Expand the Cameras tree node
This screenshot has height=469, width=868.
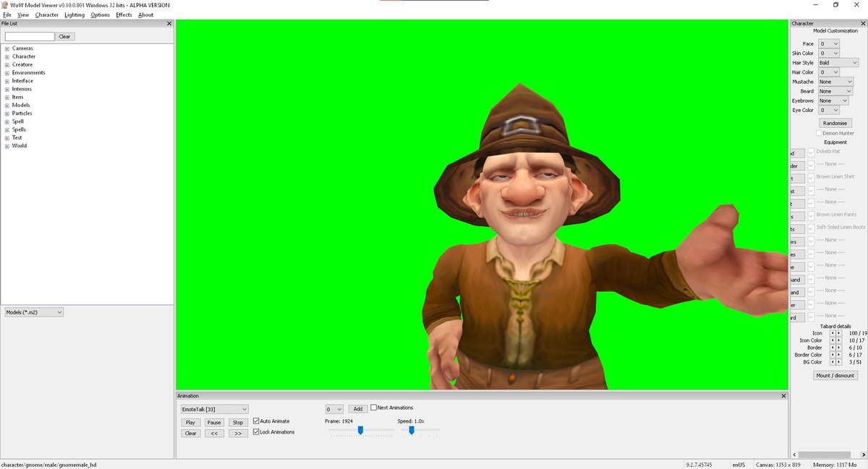pos(7,48)
